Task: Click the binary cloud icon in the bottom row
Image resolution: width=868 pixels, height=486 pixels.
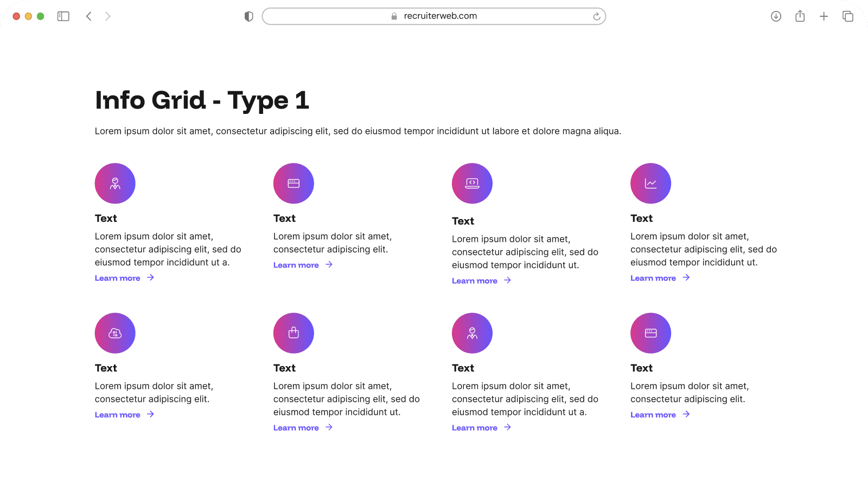Action: [x=114, y=333]
